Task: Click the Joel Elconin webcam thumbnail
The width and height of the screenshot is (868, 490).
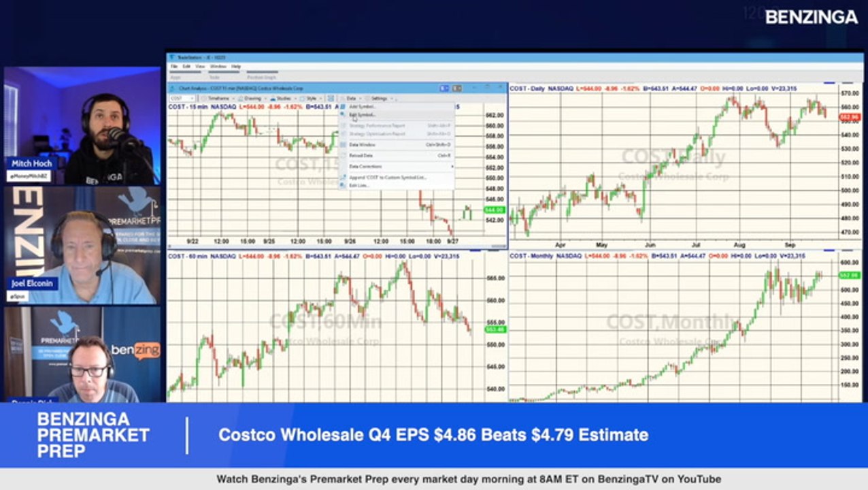Action: click(x=82, y=245)
